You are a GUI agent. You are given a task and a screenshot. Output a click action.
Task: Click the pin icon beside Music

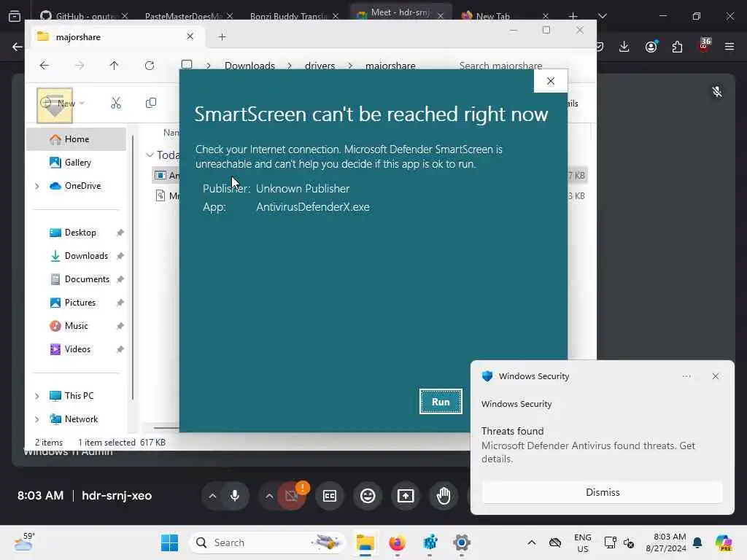click(120, 326)
